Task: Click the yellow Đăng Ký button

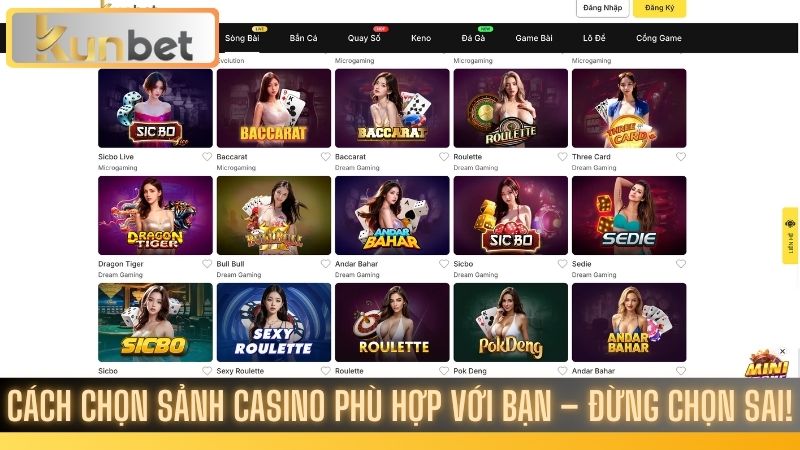Action: tap(659, 8)
